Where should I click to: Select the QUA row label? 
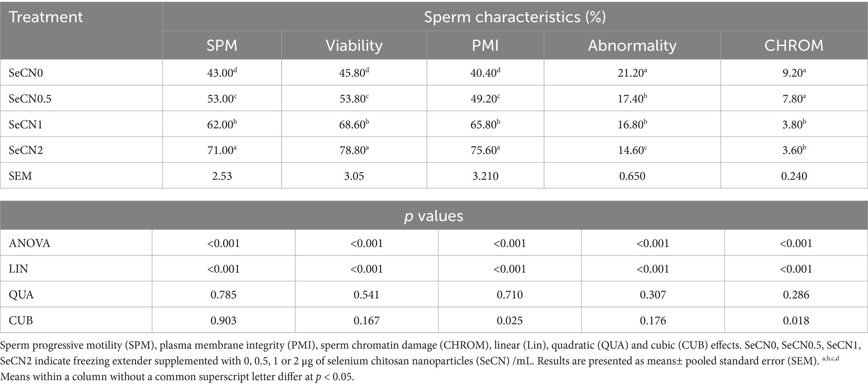tap(21, 295)
